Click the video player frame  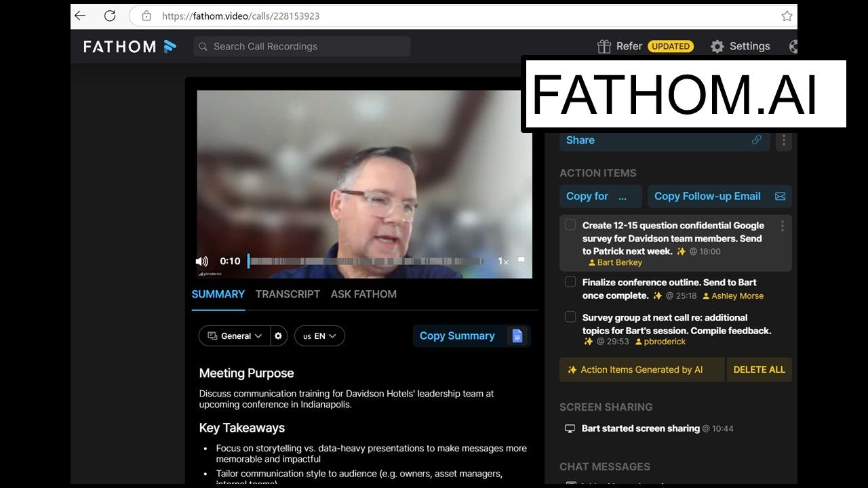point(364,184)
